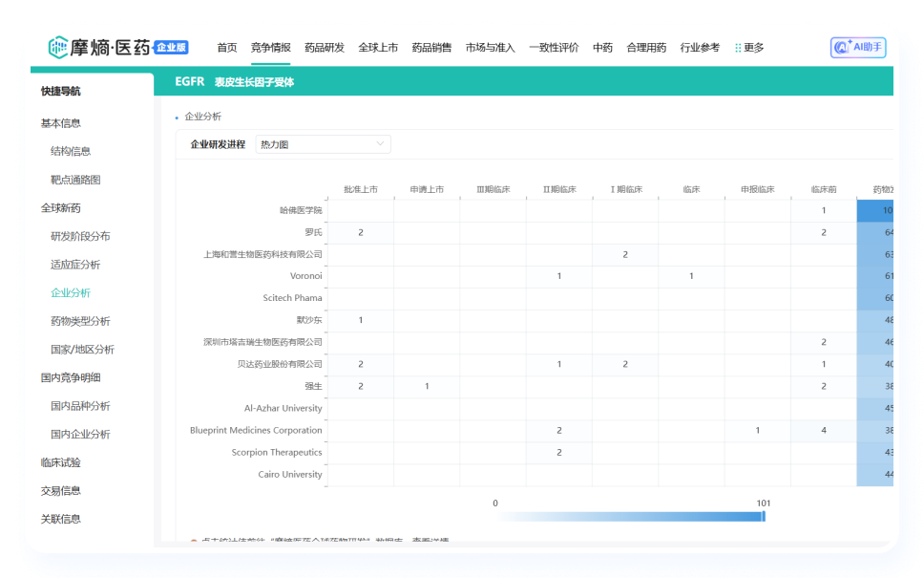Click the 申请上市 column header
The image size is (924, 578).
pos(427,189)
